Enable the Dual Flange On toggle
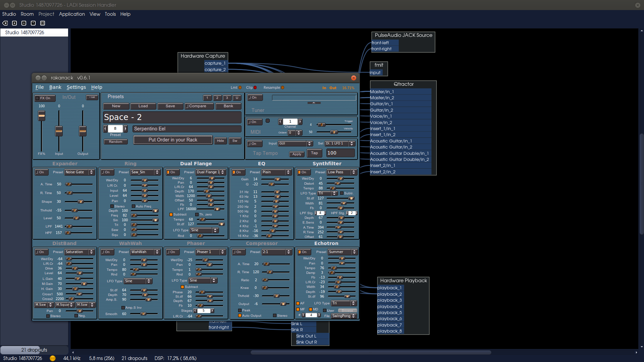The image size is (644, 362). tap(173, 172)
